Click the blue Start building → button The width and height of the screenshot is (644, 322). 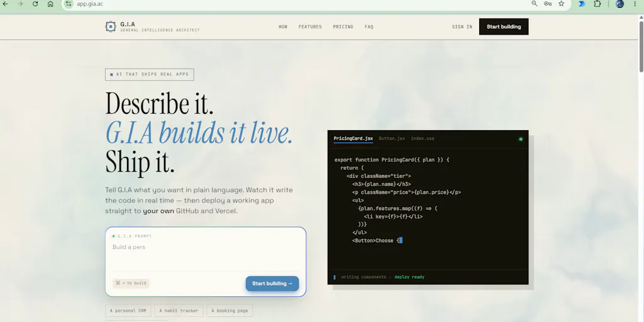[x=272, y=284]
